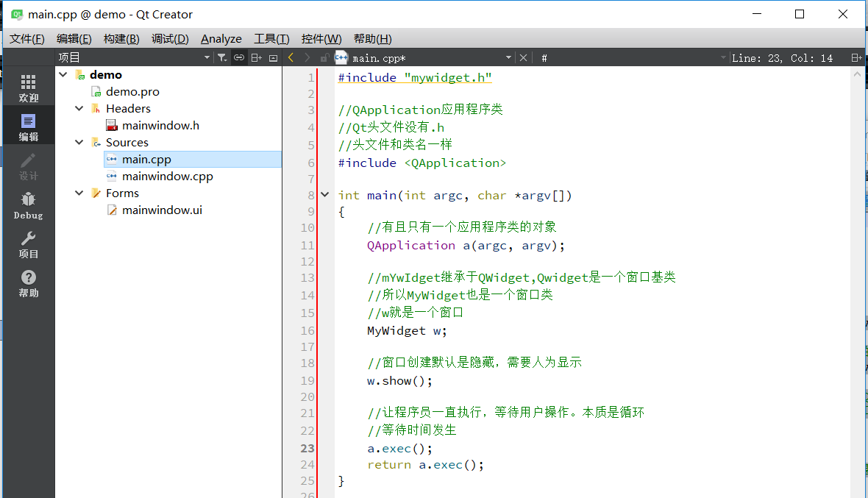Click the file lock icon in editor toolbar

[x=324, y=57]
